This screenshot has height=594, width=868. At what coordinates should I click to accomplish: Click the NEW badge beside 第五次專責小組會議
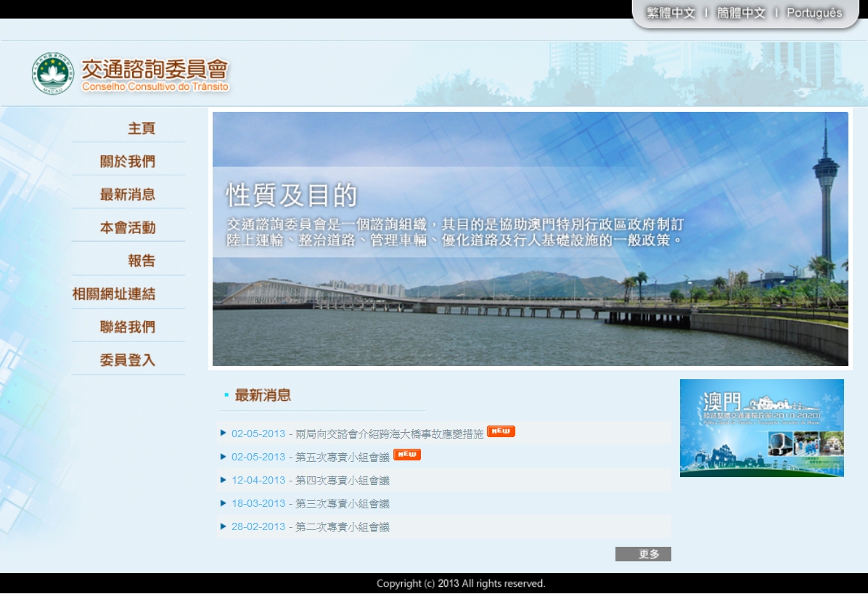point(407,455)
